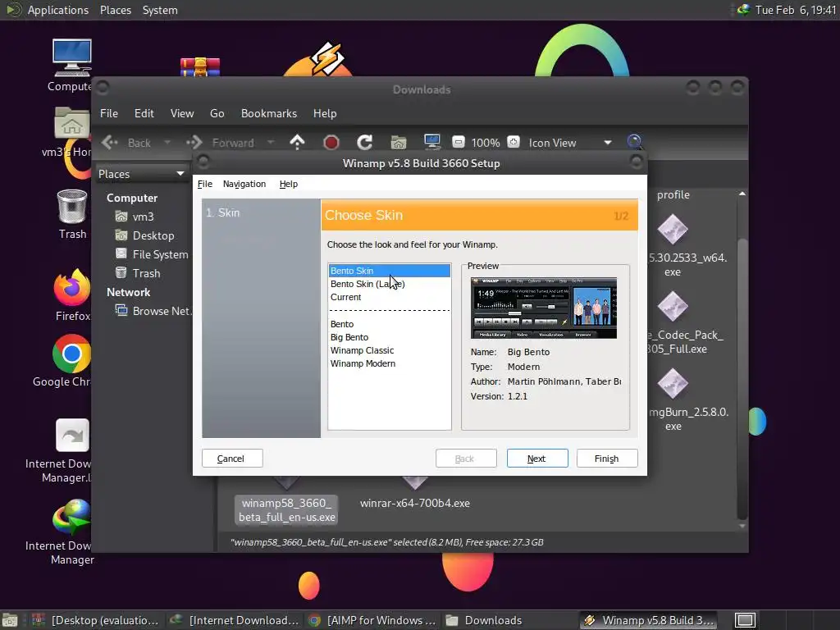840x630 pixels.
Task: Click Back arrow in file manager toolbar
Action: pos(126,143)
